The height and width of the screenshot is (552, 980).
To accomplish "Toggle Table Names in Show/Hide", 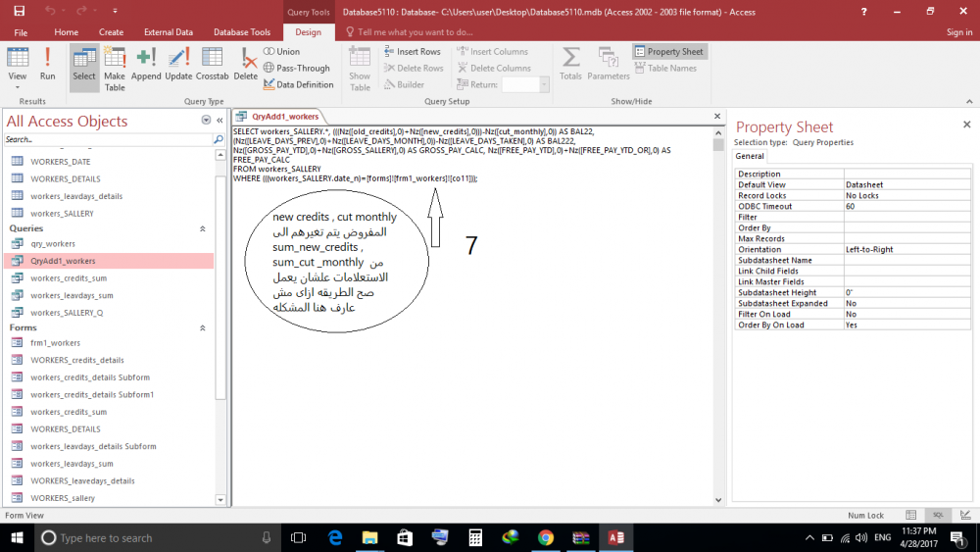I will 665,68.
